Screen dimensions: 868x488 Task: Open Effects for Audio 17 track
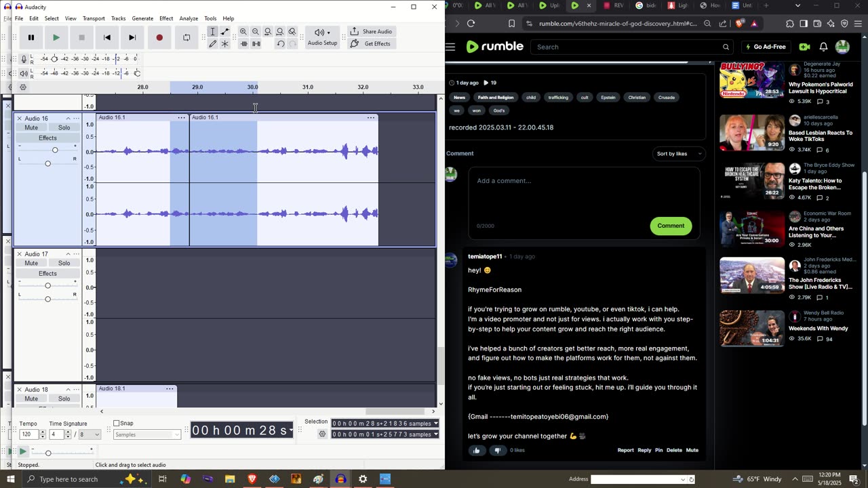(47, 274)
